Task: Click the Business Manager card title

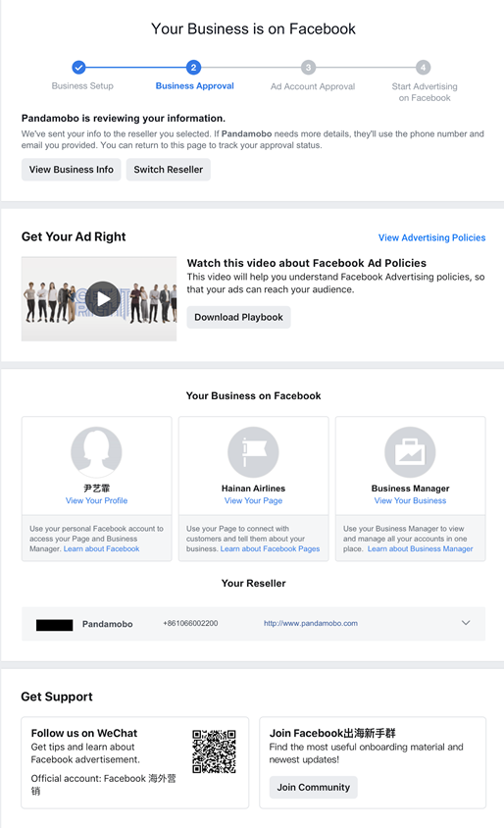Action: [410, 489]
